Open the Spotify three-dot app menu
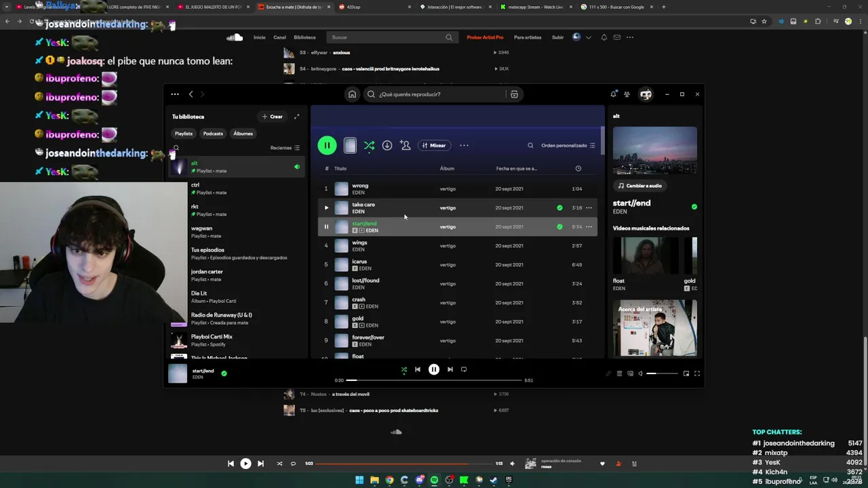Screen dimensions: 868x488 (x=175, y=94)
